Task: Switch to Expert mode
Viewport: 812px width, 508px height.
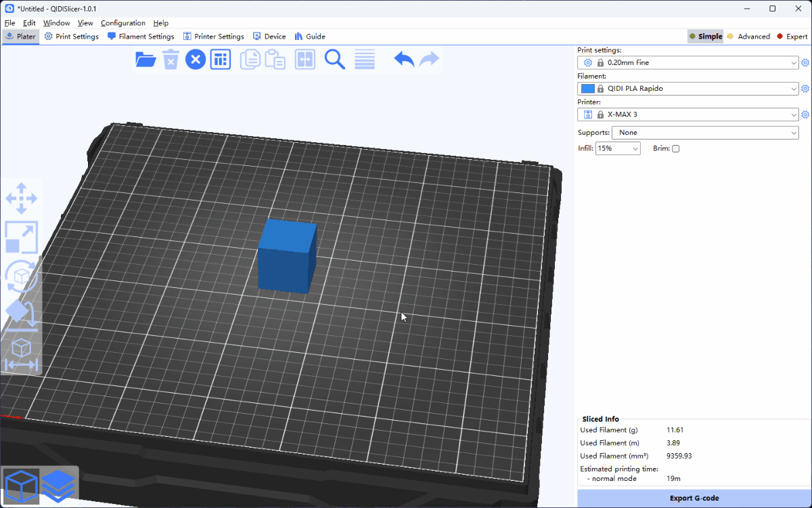Action: [x=792, y=37]
